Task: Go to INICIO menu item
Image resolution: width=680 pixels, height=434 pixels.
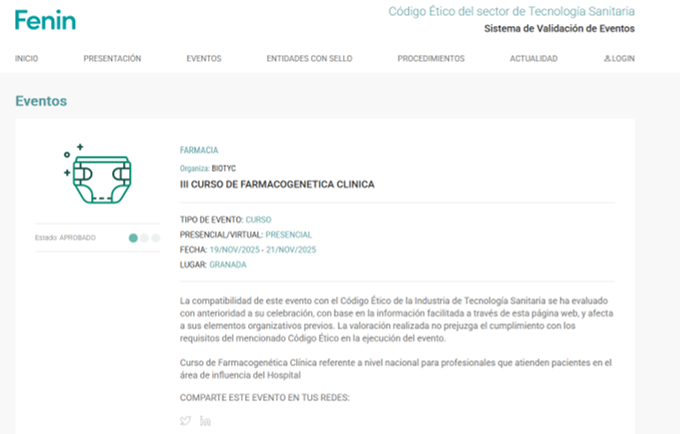Action: tap(26, 59)
